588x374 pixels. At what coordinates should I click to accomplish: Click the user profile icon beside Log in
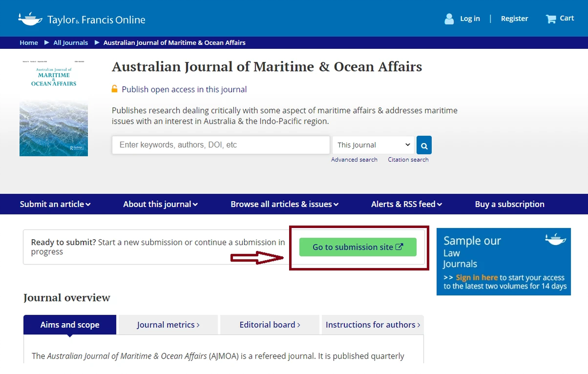coord(449,19)
